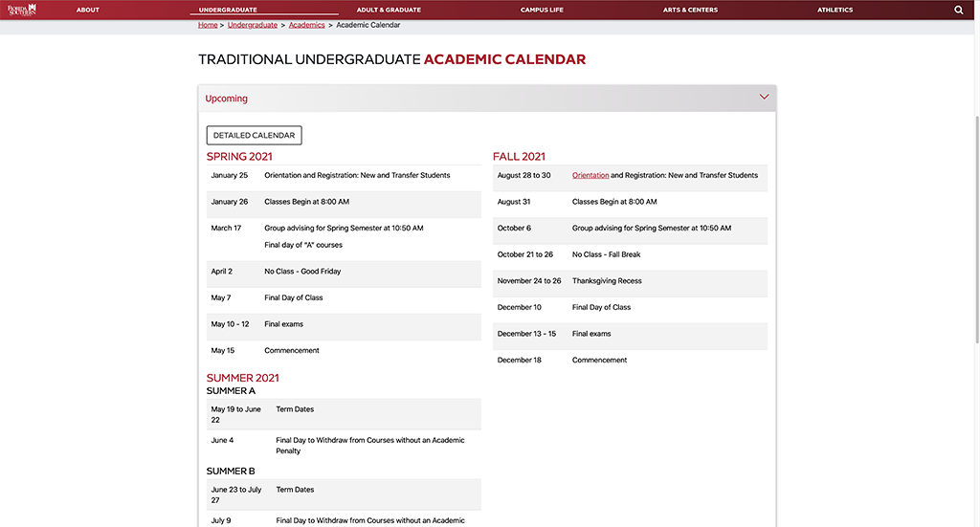Open the Undergraduate menu
This screenshot has width=980, height=527.
pyautogui.click(x=228, y=10)
